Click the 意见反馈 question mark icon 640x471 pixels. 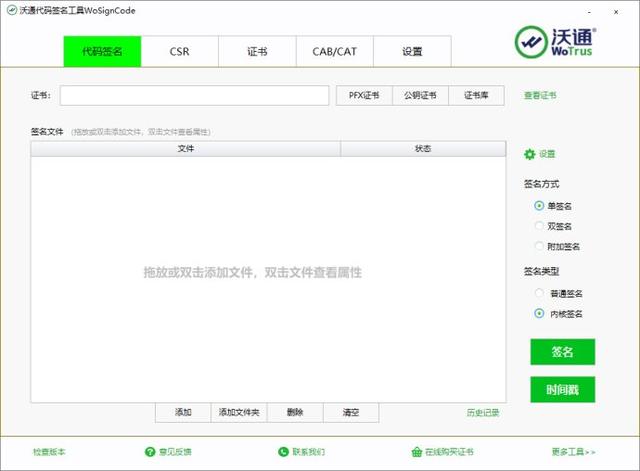[x=150, y=452]
